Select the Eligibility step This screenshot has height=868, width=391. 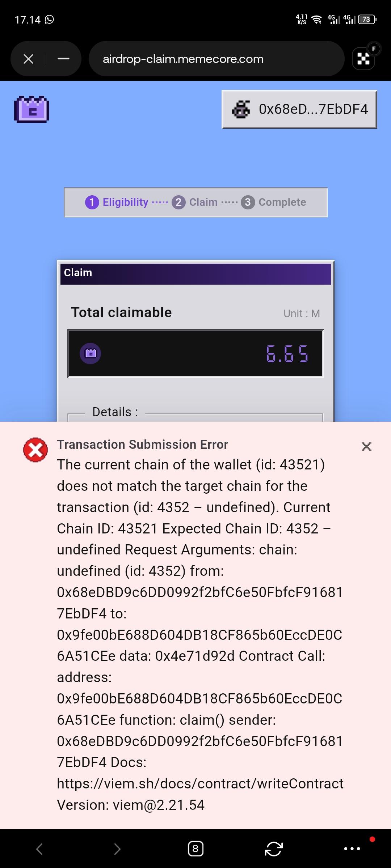117,202
